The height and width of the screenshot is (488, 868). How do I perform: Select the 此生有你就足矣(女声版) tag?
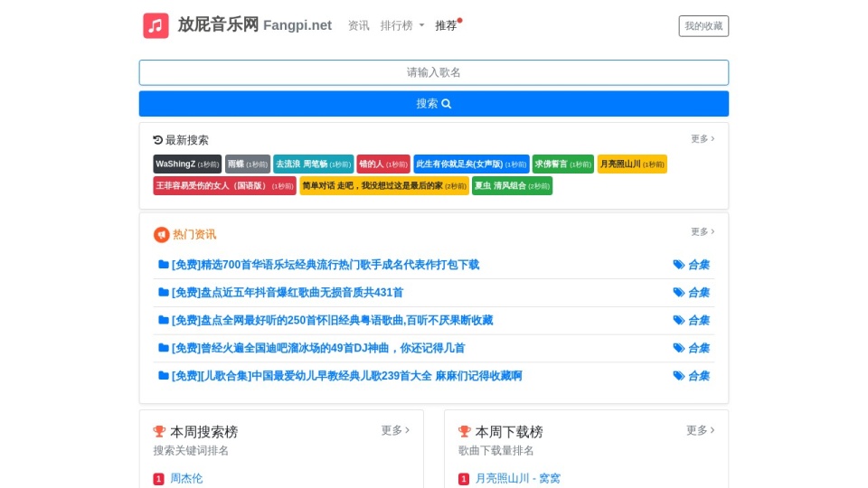point(471,164)
